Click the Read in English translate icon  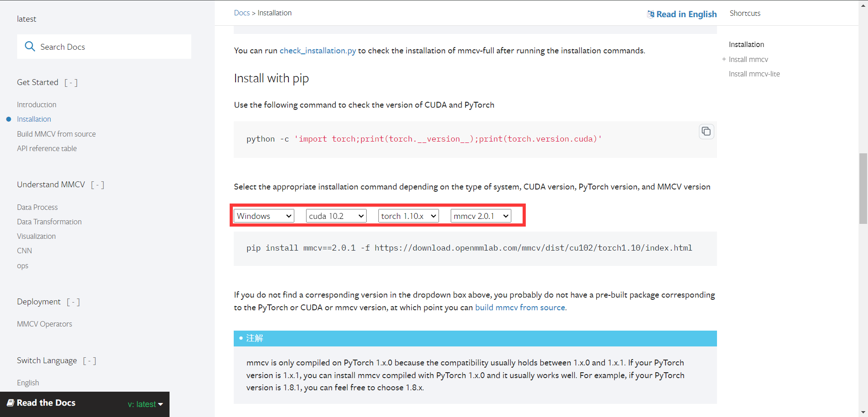click(651, 14)
